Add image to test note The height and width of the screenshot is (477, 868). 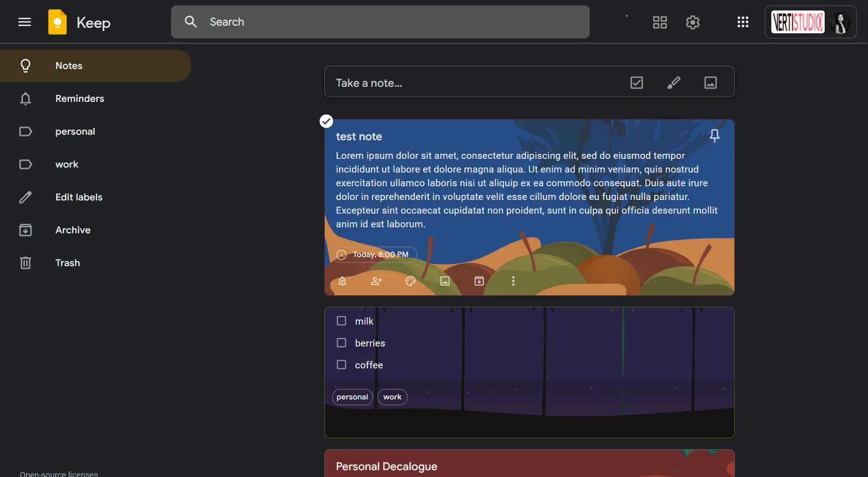pyautogui.click(x=445, y=281)
